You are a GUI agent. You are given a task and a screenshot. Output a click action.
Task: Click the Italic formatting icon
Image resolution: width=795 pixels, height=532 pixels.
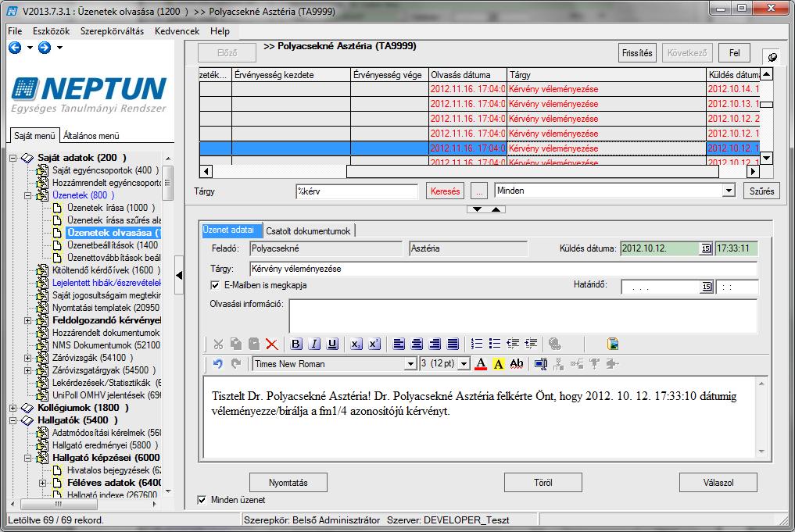tap(314, 344)
